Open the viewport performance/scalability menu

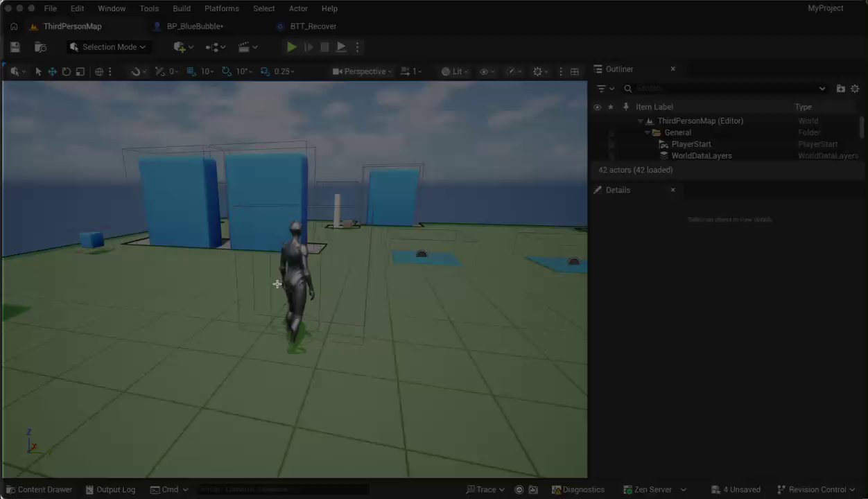click(x=514, y=71)
